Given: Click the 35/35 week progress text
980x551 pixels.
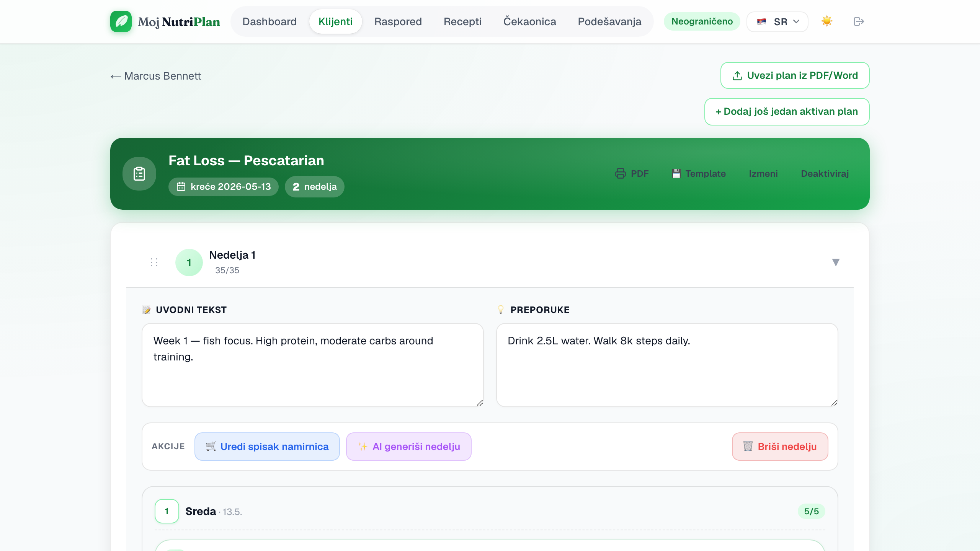Looking at the screenshot, I should pos(227,270).
